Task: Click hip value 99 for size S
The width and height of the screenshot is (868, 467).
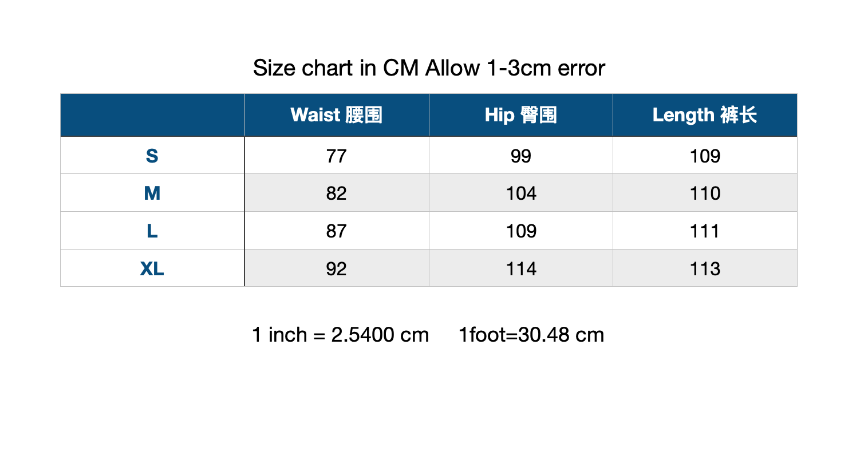Action: [520, 156]
